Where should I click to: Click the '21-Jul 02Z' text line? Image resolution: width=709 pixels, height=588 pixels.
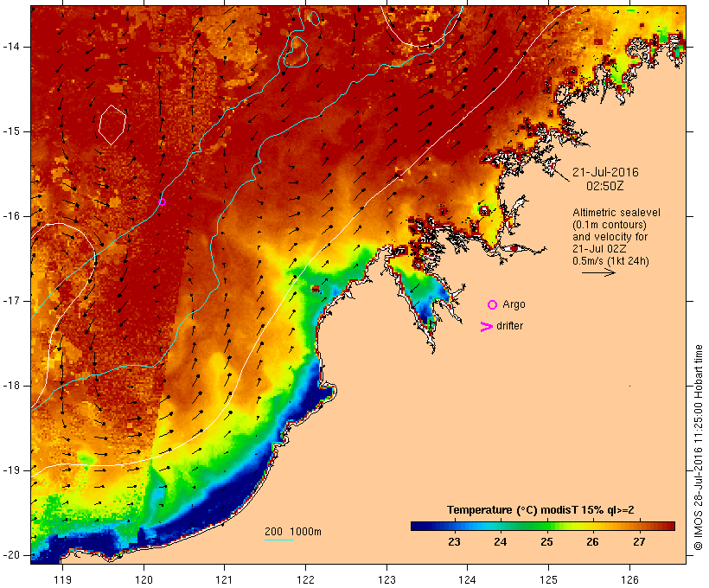pyautogui.click(x=597, y=249)
